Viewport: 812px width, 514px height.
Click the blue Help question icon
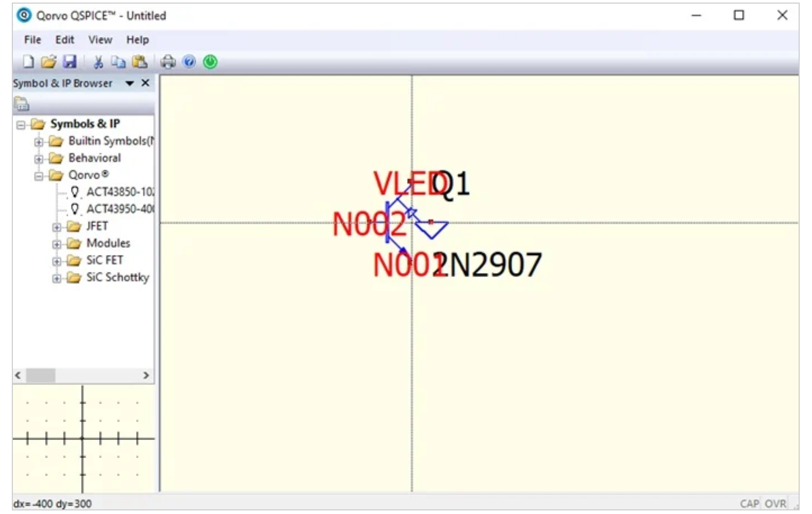(189, 62)
